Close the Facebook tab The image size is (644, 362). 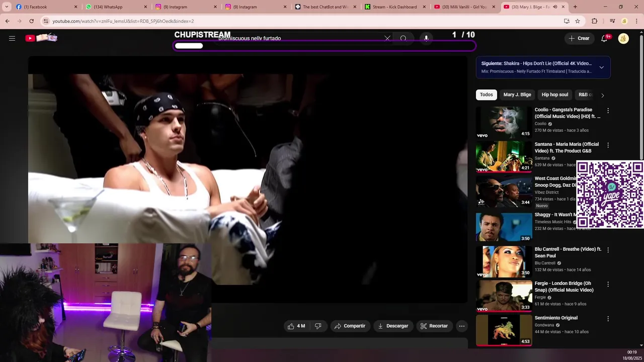76,7
